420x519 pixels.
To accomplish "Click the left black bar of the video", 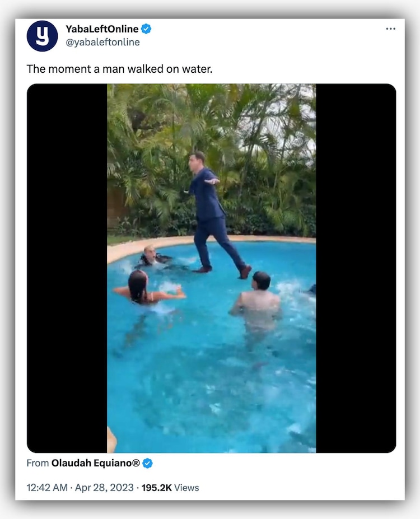I will [x=67, y=268].
